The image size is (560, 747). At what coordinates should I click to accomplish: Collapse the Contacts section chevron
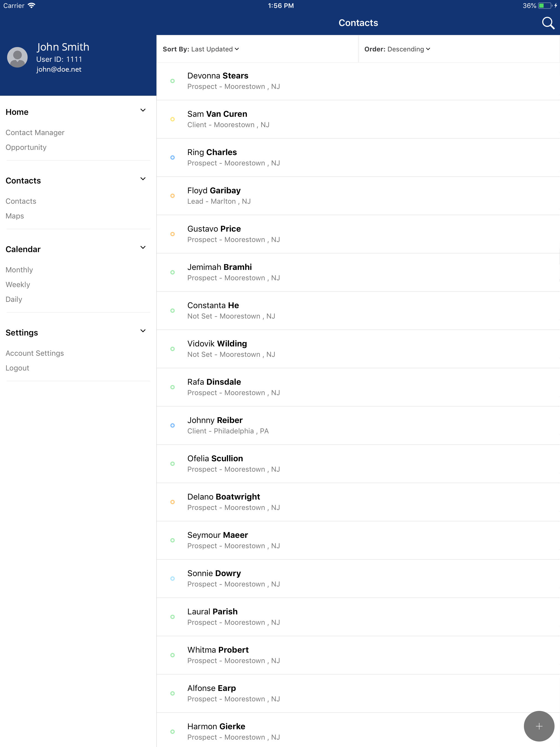143,179
